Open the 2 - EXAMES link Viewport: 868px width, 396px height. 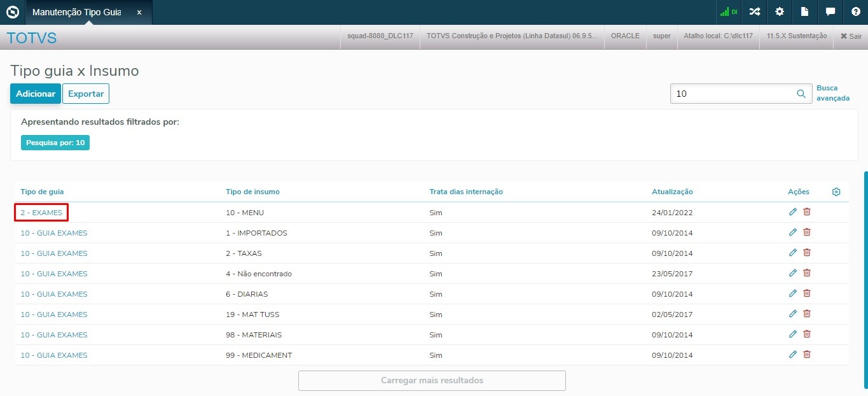tap(41, 213)
